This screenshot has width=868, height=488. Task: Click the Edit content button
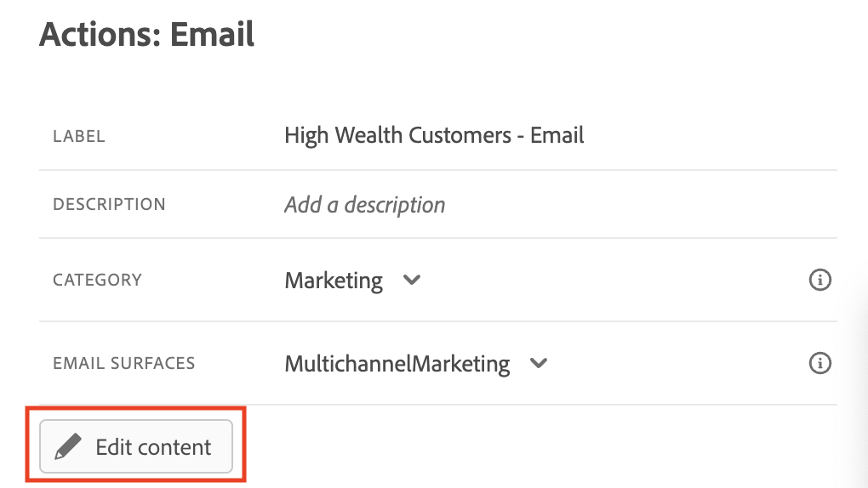136,446
